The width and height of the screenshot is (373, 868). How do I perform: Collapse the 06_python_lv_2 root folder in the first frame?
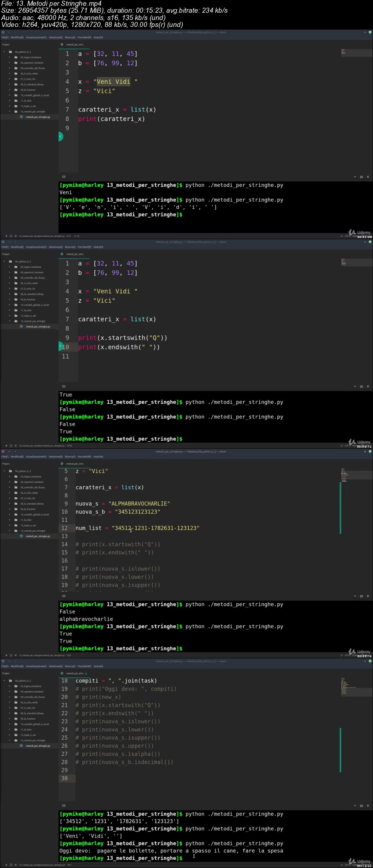[x=4, y=52]
